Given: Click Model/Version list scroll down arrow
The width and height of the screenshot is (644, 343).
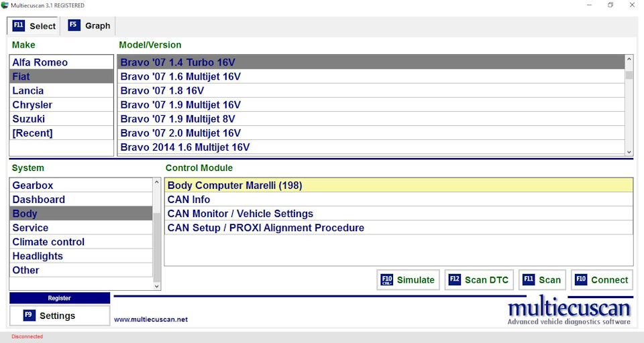Looking at the screenshot, I should (x=629, y=152).
